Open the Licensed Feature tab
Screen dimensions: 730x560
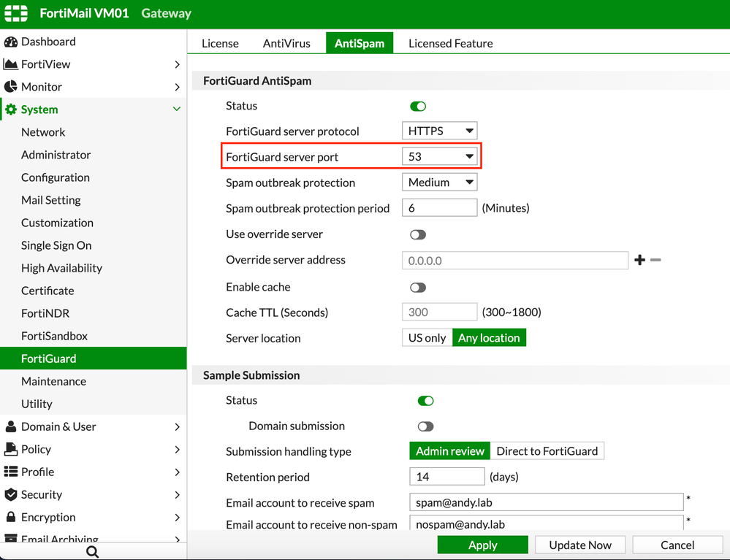click(451, 43)
